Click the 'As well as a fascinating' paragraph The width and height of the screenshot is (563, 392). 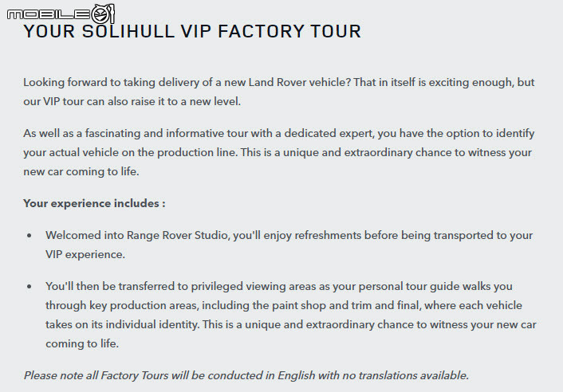[279, 152]
